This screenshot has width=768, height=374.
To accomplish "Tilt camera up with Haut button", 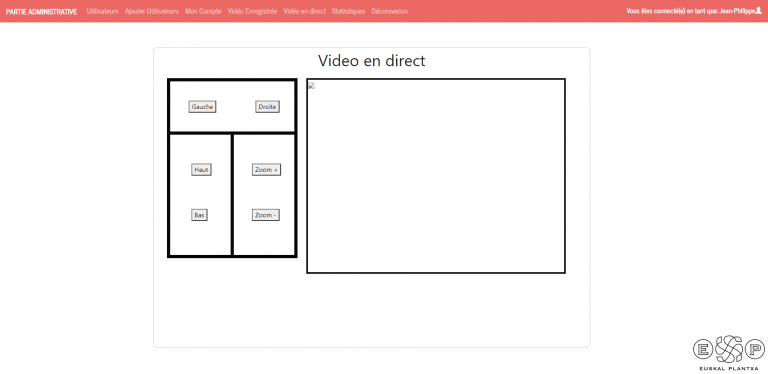I will pyautogui.click(x=201, y=170).
